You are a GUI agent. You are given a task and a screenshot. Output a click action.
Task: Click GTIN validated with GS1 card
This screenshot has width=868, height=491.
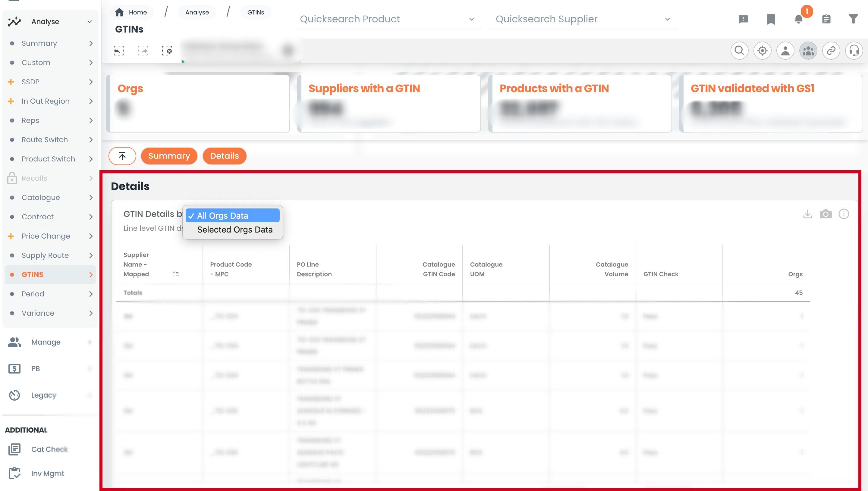771,104
